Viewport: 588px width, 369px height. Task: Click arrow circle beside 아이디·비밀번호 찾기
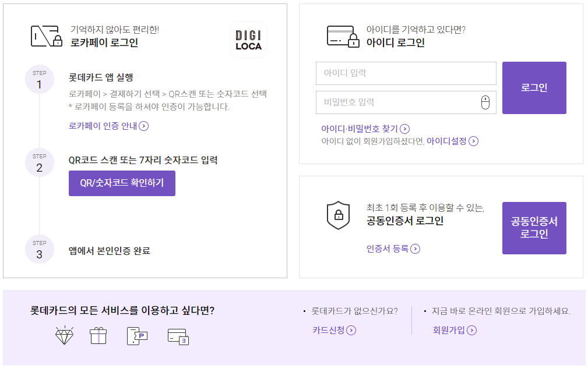[x=404, y=129]
